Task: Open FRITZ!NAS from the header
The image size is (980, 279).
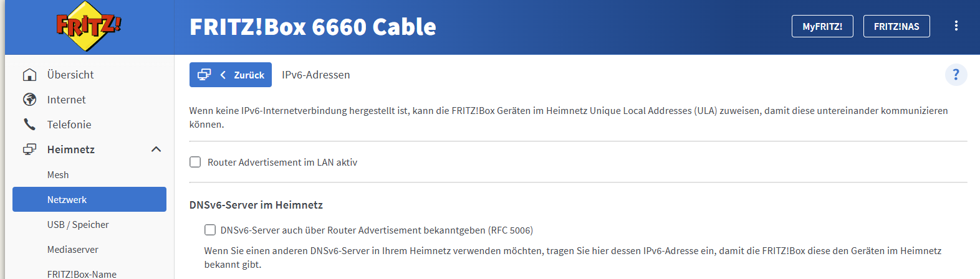Action: point(896,26)
